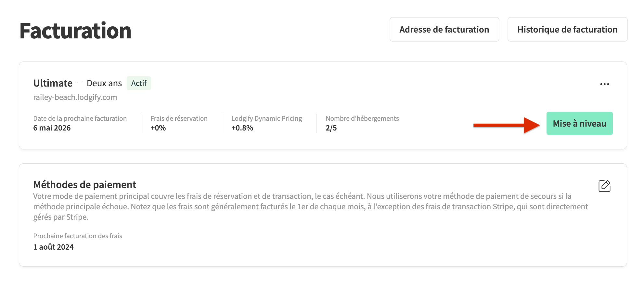Click the +0.8% Dynamic Pricing value

point(242,128)
